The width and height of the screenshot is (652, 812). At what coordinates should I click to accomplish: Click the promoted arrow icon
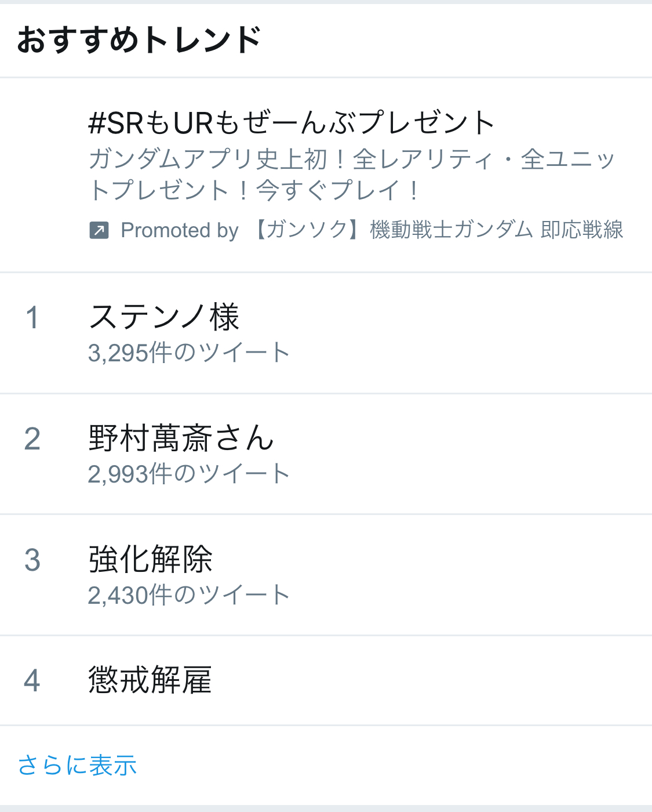(x=99, y=230)
